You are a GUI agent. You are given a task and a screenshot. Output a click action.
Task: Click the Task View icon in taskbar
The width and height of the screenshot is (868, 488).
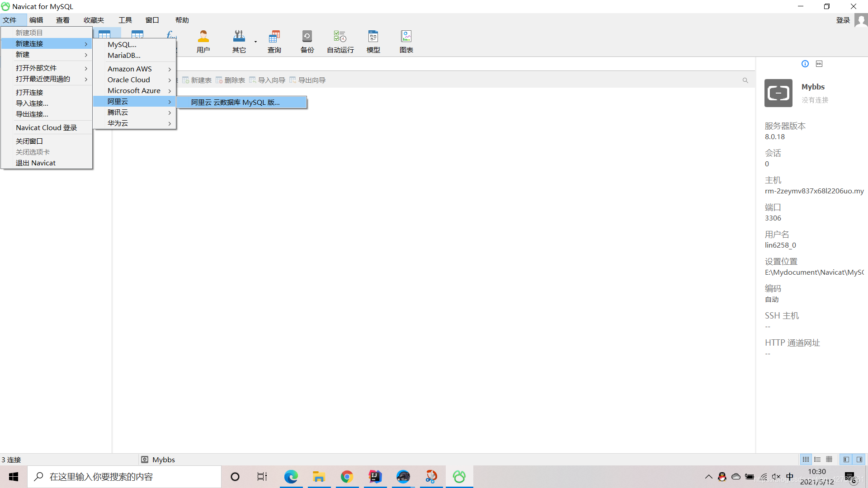[262, 477]
